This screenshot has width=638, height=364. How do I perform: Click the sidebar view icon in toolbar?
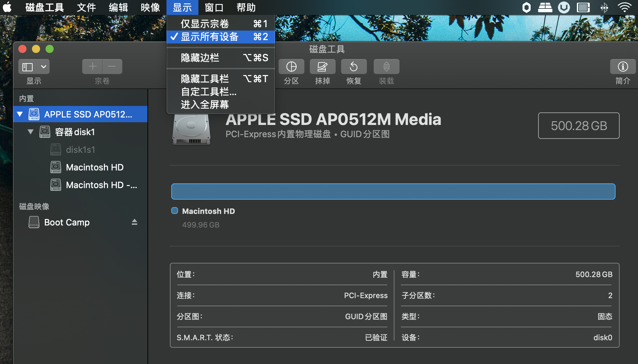point(28,67)
